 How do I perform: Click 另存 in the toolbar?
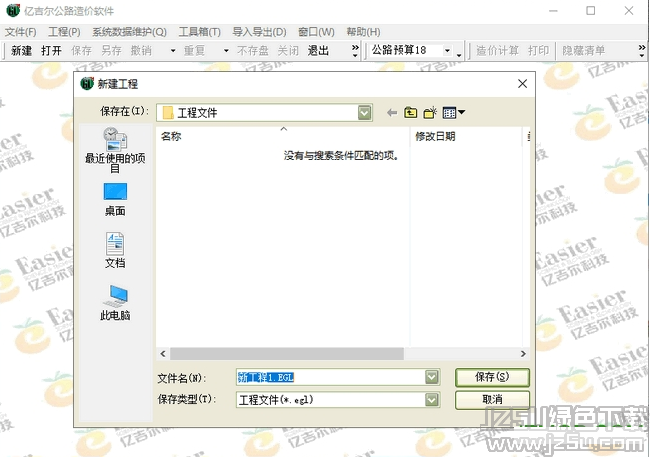tap(111, 51)
